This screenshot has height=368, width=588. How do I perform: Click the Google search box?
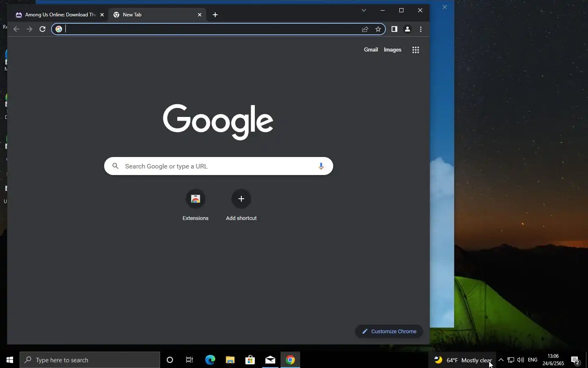pos(218,166)
